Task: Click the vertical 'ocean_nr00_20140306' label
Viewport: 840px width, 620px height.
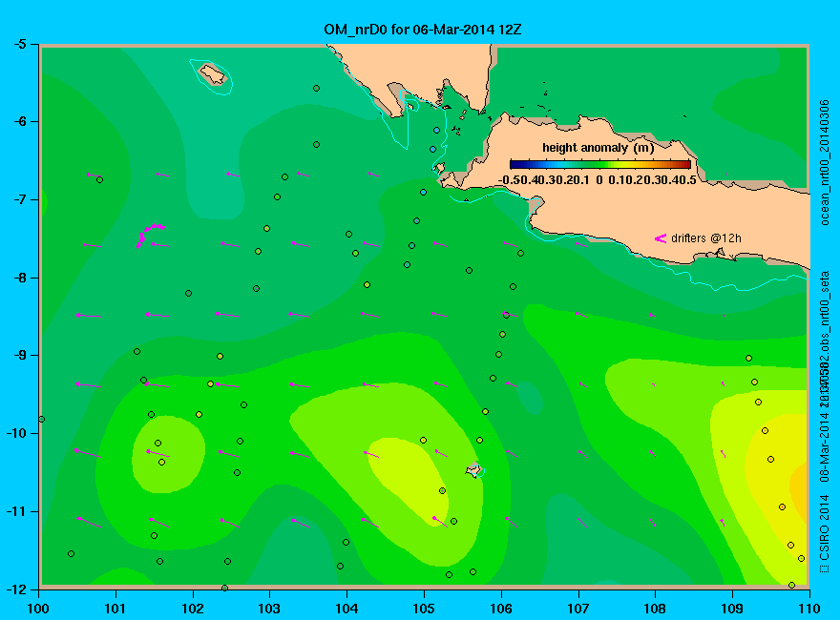Action: 825,163
